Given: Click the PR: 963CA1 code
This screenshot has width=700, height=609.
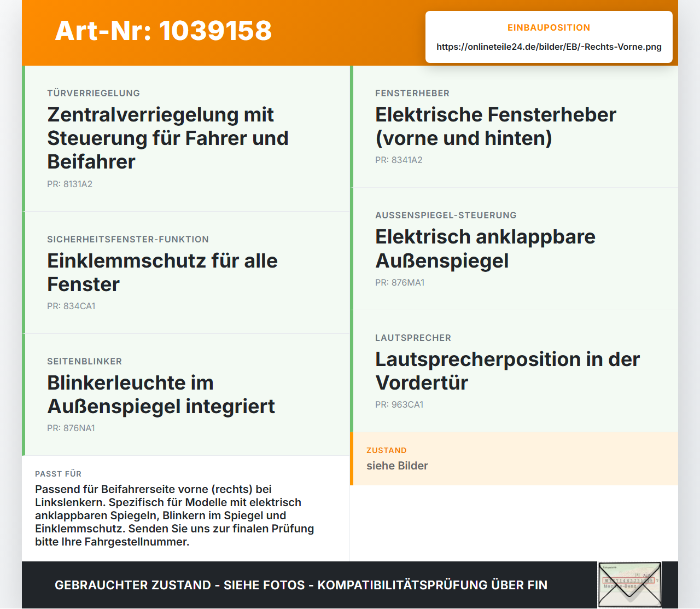Looking at the screenshot, I should [399, 404].
